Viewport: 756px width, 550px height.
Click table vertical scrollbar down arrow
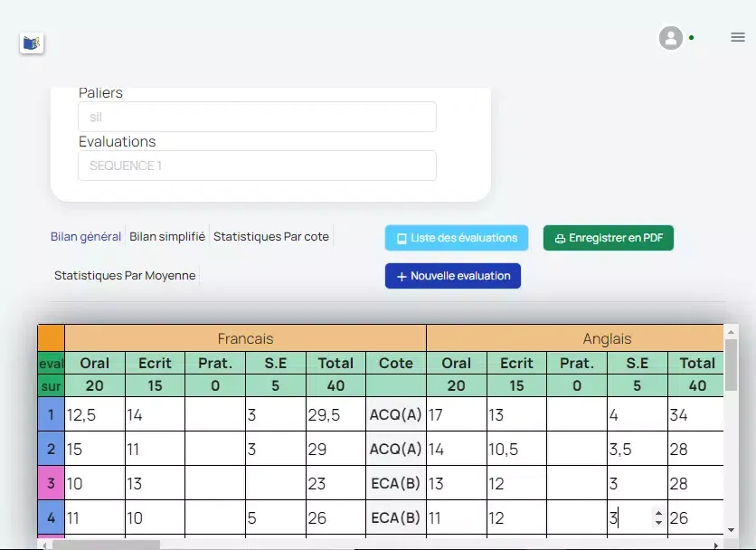coord(731,530)
